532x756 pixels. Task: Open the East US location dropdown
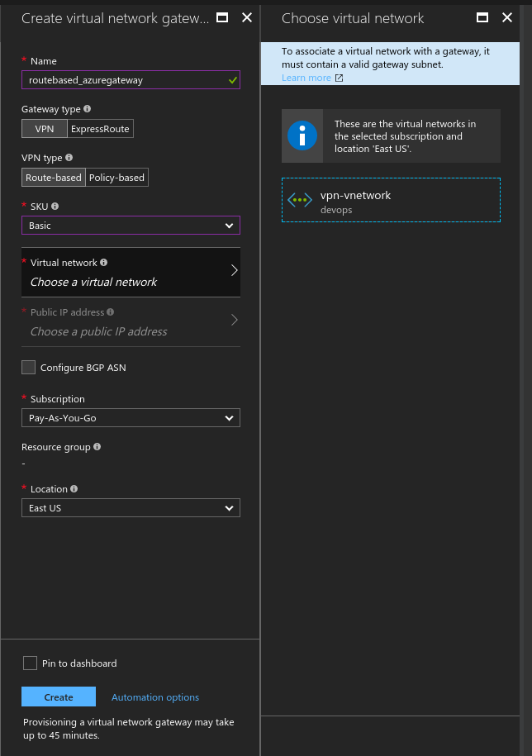coord(131,507)
